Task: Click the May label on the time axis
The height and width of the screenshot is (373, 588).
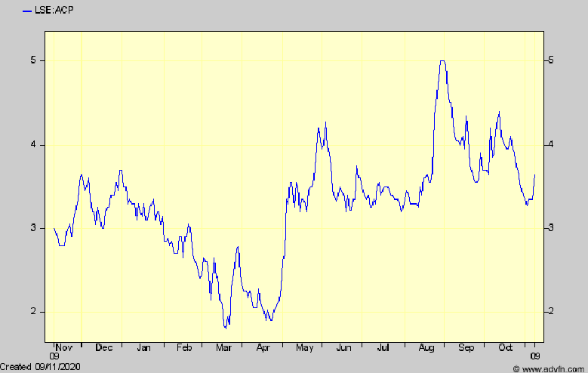Action: coord(304,348)
